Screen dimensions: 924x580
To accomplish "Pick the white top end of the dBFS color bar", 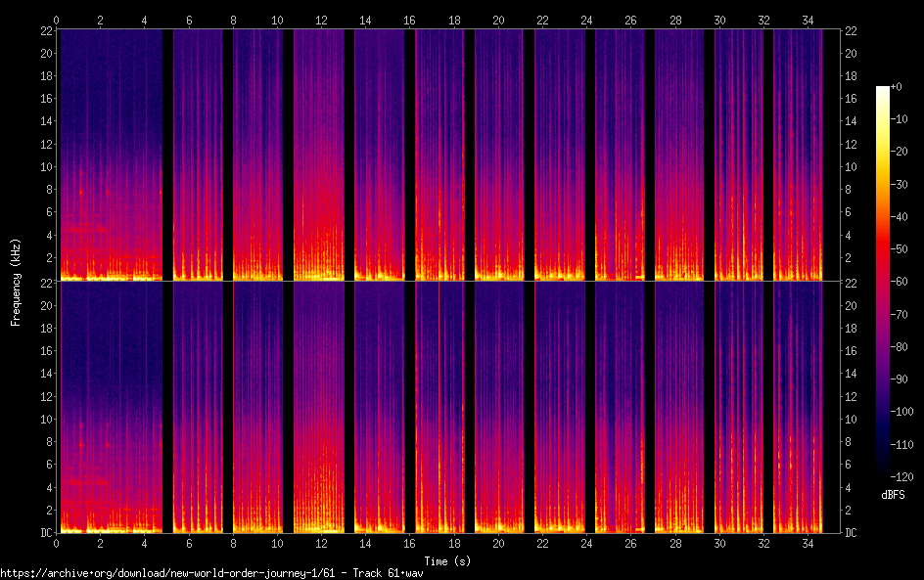I will (883, 90).
